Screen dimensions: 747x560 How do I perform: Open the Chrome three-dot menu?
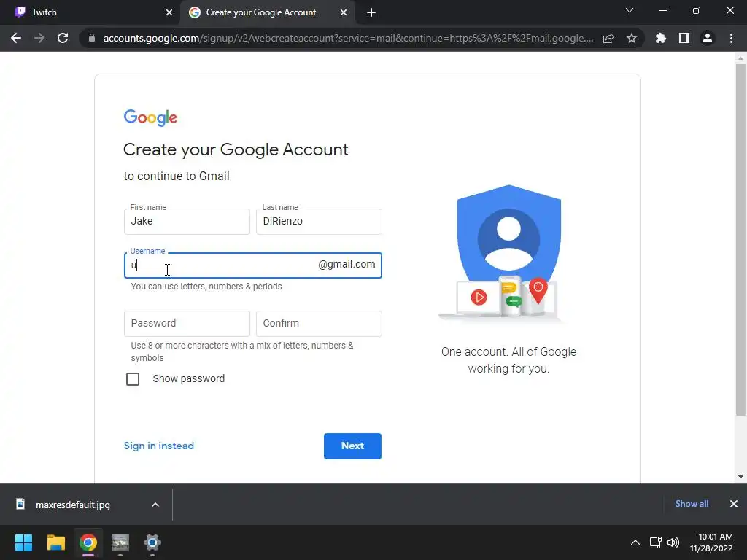pos(731,38)
